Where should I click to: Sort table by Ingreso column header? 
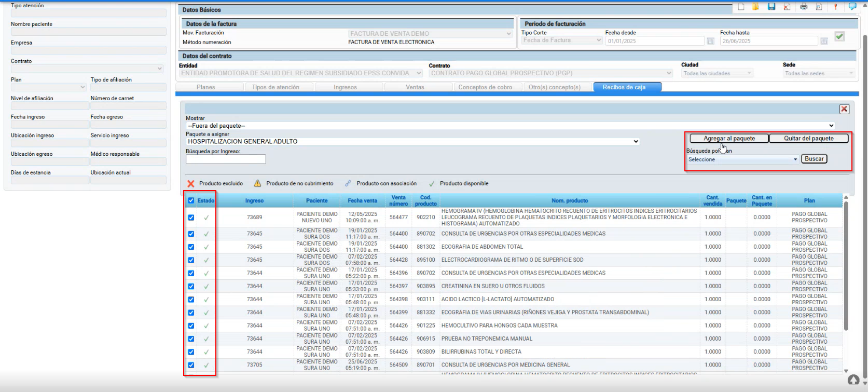(x=254, y=200)
